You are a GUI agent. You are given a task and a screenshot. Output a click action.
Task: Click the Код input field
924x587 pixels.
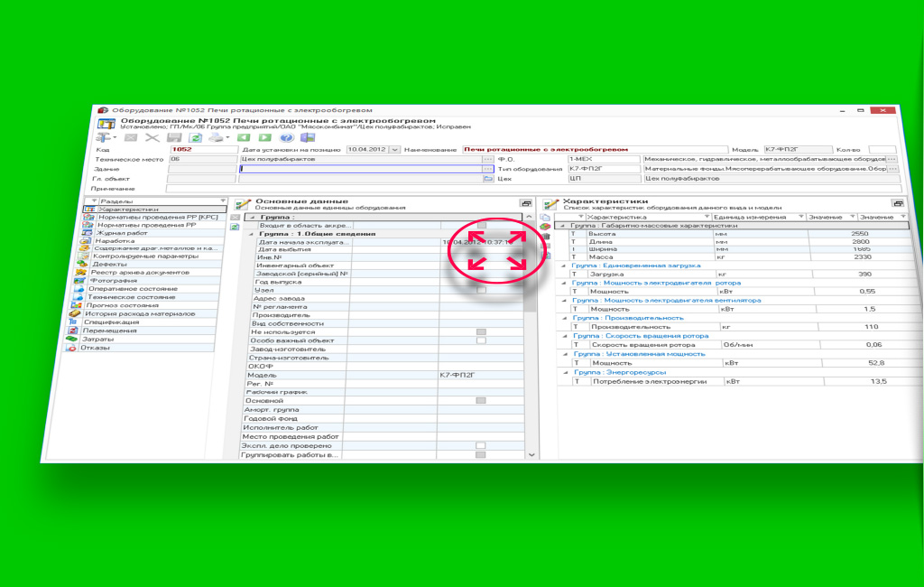(x=204, y=150)
